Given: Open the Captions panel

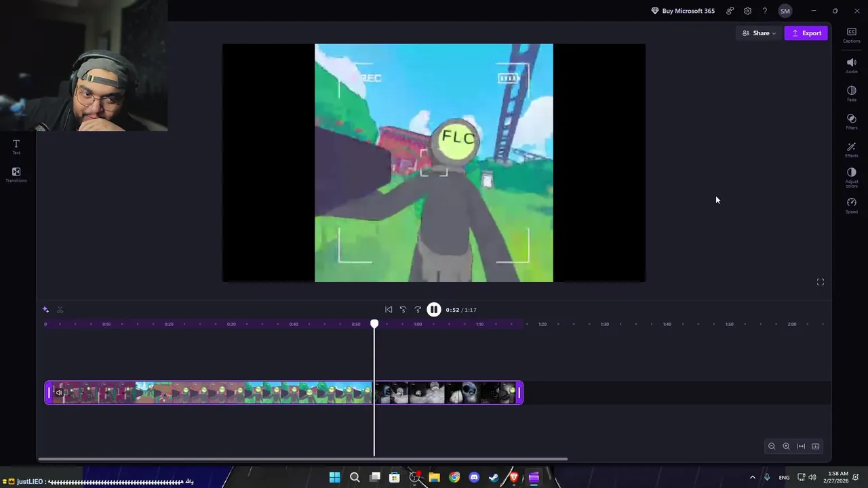Looking at the screenshot, I should pos(852,35).
